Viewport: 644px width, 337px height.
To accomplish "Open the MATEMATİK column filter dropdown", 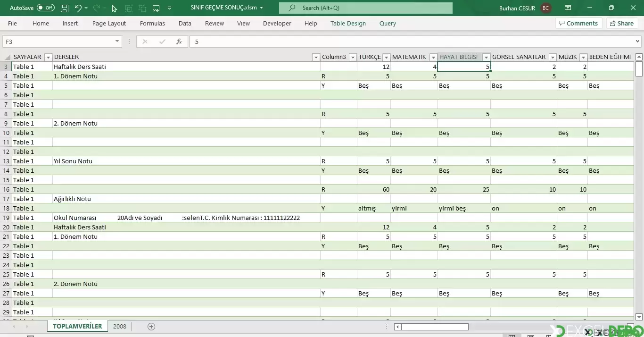I will coord(433,57).
